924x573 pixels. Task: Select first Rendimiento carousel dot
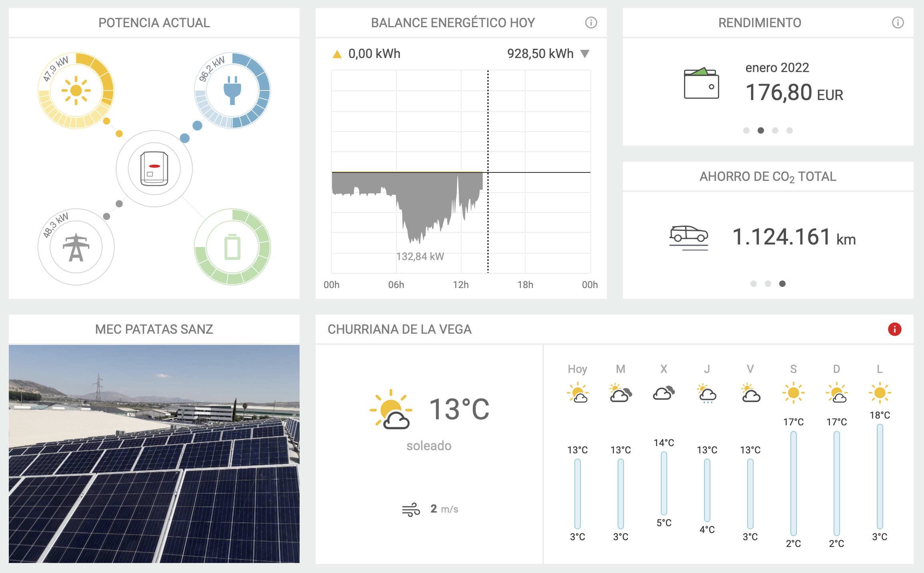[746, 130]
